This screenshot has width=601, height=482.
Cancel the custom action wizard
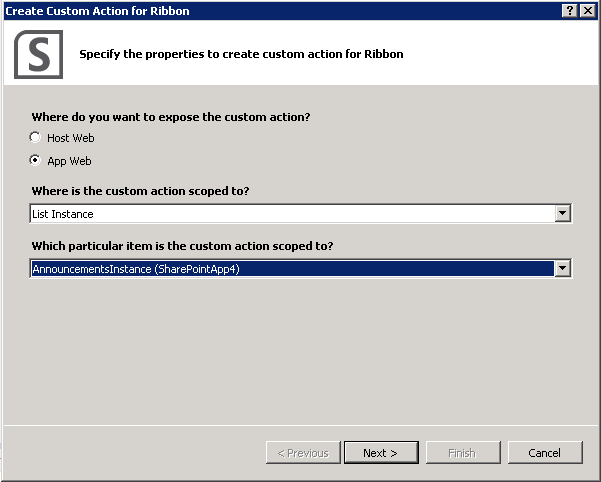(545, 452)
